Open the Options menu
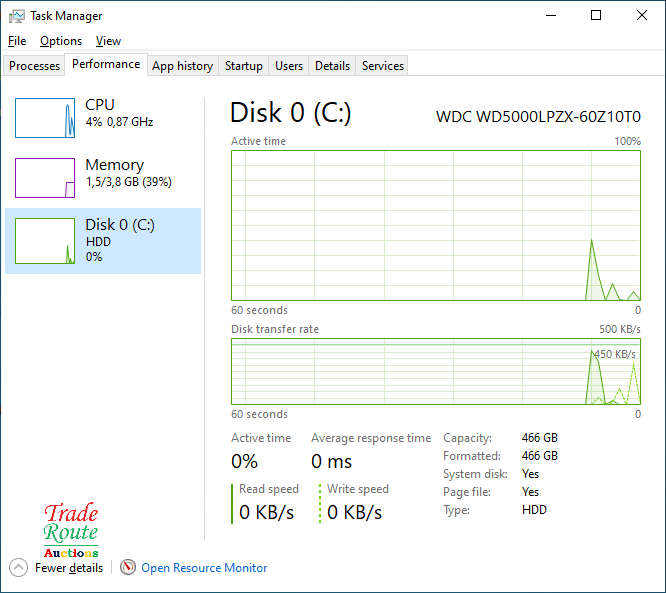Viewport: 666px width, 593px height. pos(61,41)
